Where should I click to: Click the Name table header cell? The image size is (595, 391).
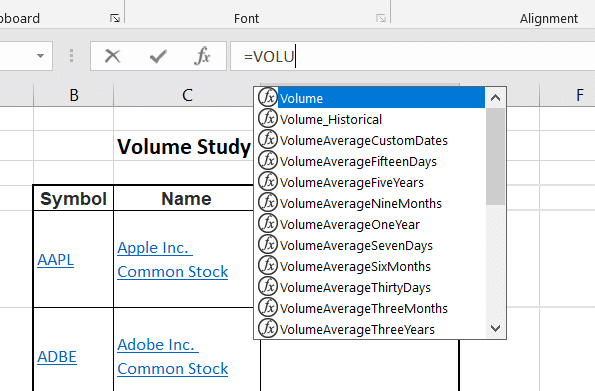tap(186, 198)
